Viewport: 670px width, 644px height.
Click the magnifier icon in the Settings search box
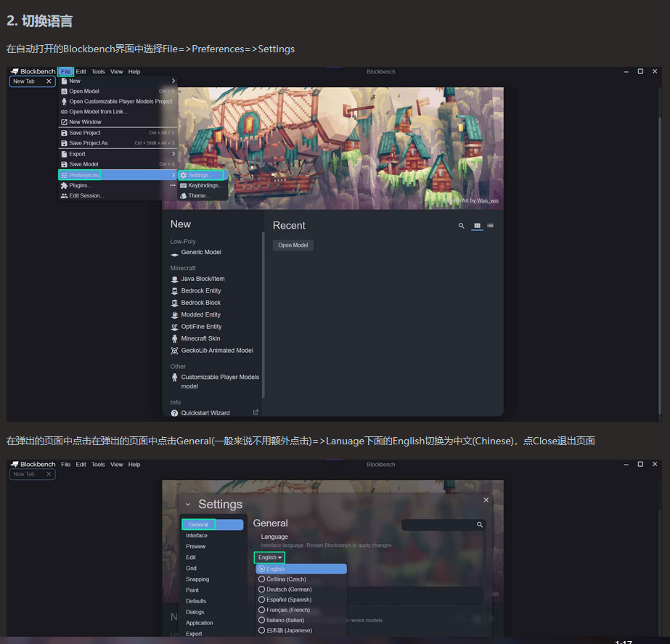tap(480, 525)
